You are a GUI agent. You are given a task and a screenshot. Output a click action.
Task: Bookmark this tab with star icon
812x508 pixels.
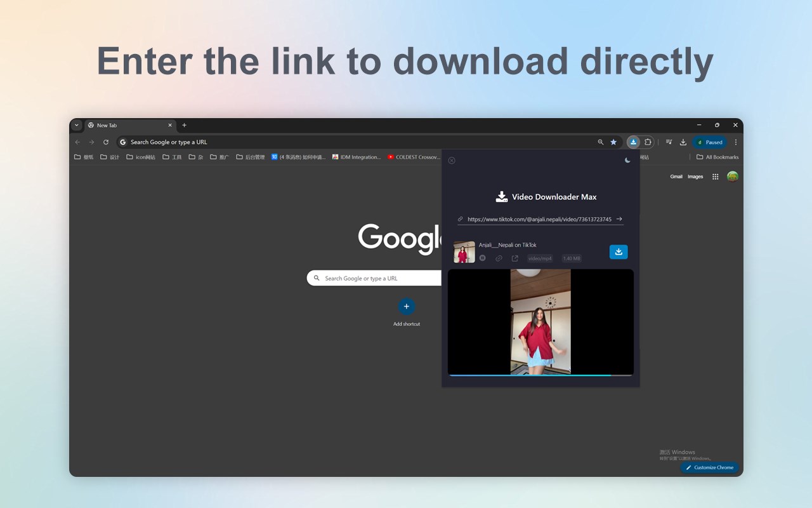(x=613, y=142)
